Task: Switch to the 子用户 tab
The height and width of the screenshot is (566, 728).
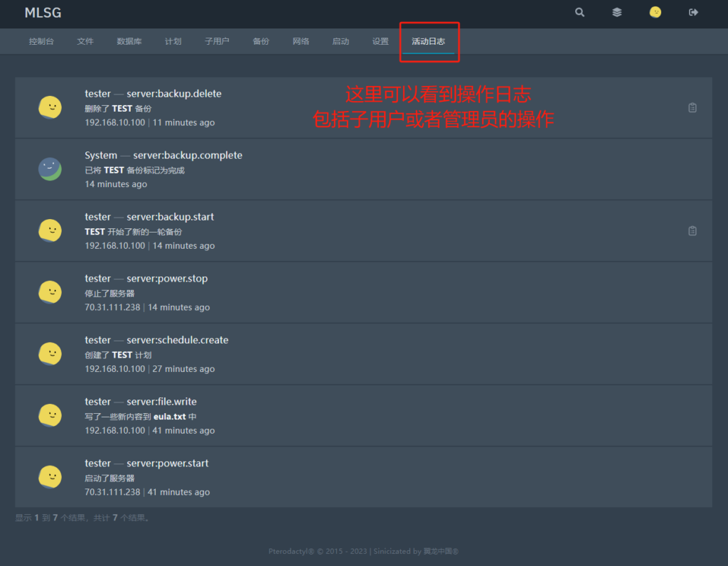Action: pyautogui.click(x=217, y=41)
